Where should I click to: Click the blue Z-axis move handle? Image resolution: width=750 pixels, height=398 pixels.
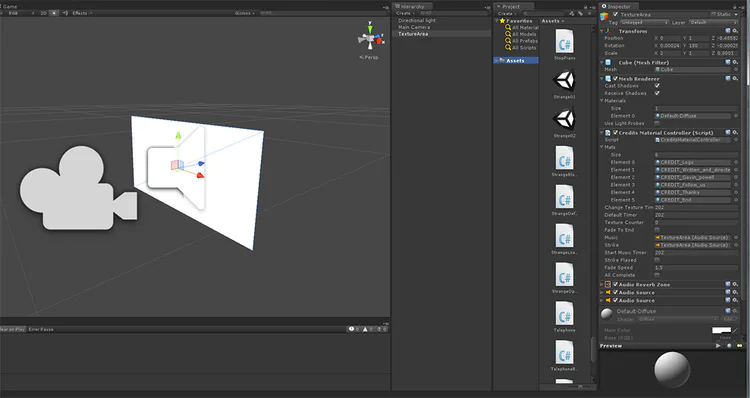click(x=201, y=164)
